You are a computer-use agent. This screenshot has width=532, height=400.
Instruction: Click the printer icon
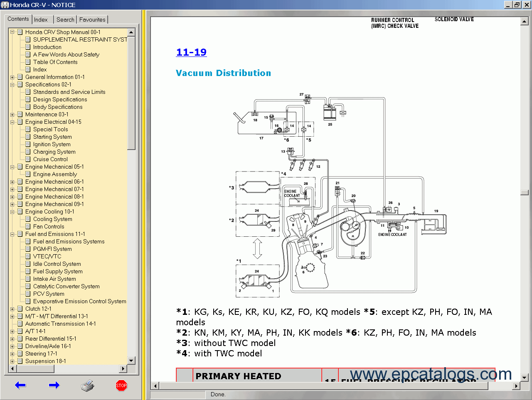coord(87,386)
